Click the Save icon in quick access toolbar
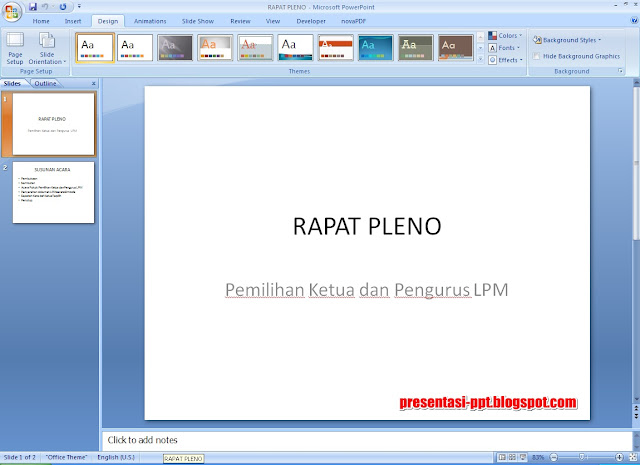Screen dimensions: 640x465 coord(33,6)
